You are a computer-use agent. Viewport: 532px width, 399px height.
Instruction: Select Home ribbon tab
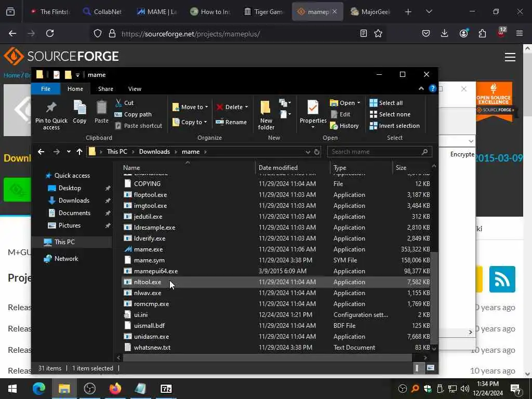pyautogui.click(x=75, y=89)
